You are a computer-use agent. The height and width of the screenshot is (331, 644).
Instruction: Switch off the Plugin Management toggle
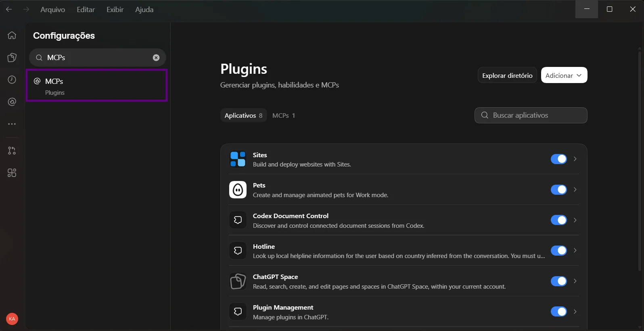(558, 311)
